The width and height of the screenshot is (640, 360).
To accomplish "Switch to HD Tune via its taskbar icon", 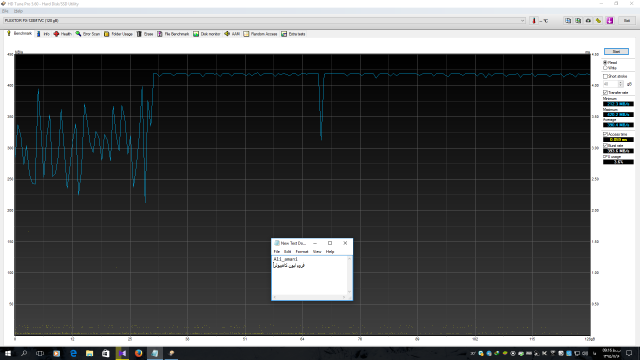I will coord(171,353).
